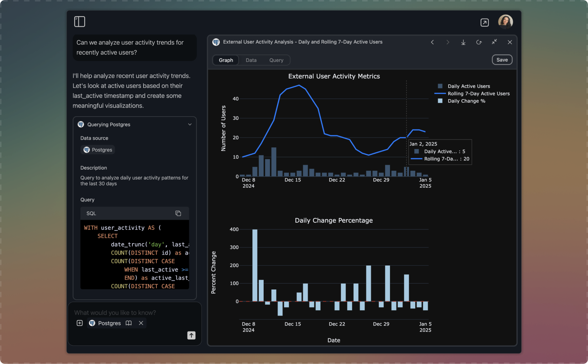Toggle Rolling 7-Day Active Users series

pos(478,94)
